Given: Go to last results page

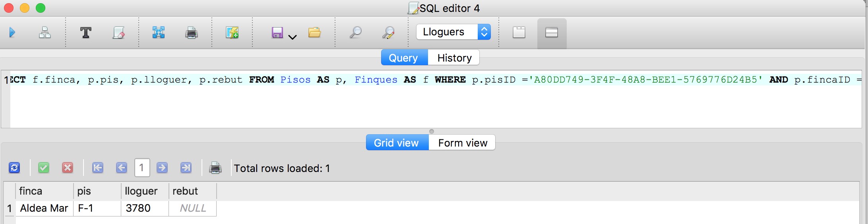Looking at the screenshot, I should 186,168.
